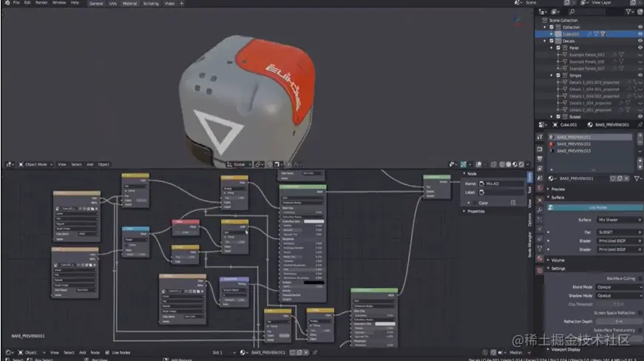
Task: Open Blend Mode Opaque dropdown
Action: click(619, 288)
